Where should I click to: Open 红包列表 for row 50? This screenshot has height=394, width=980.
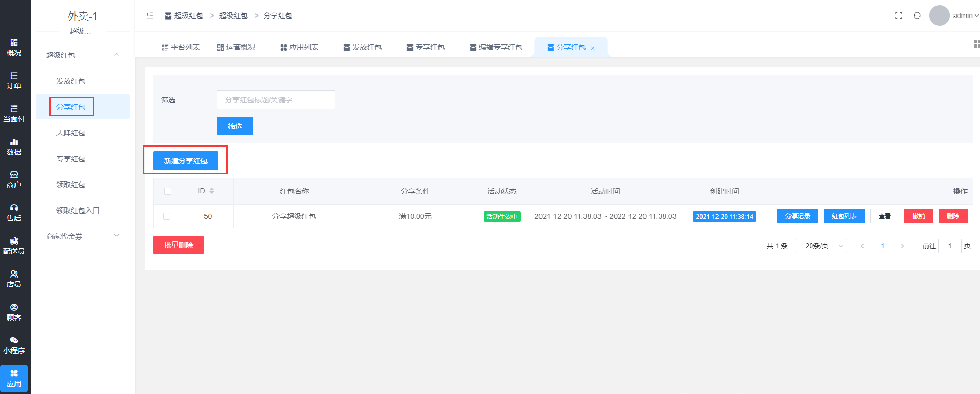point(844,216)
